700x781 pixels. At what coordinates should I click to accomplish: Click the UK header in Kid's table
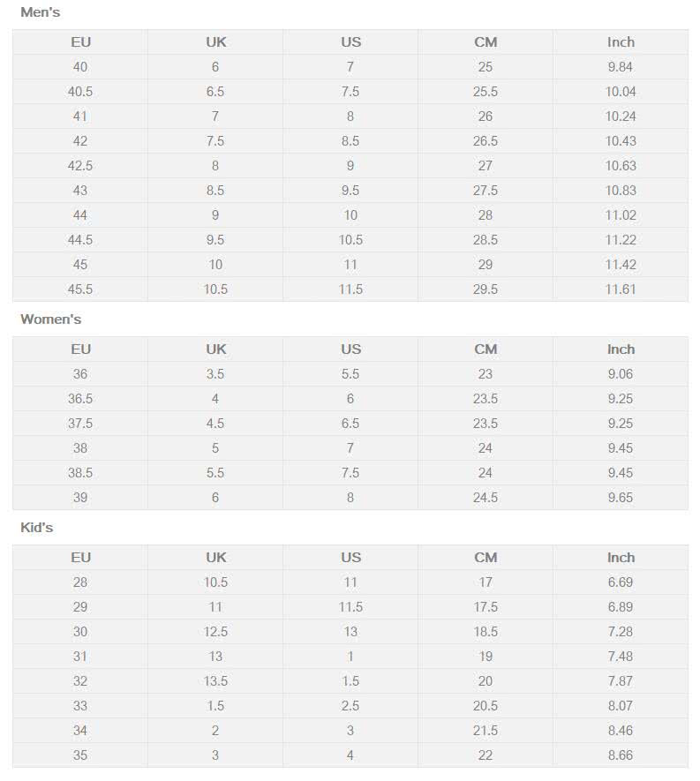215,558
